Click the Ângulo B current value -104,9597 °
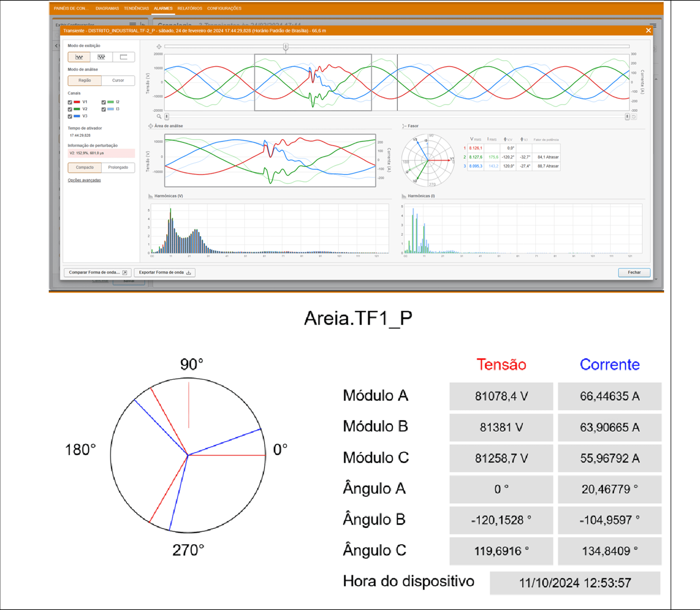This screenshot has width=700, height=610. coord(610,520)
